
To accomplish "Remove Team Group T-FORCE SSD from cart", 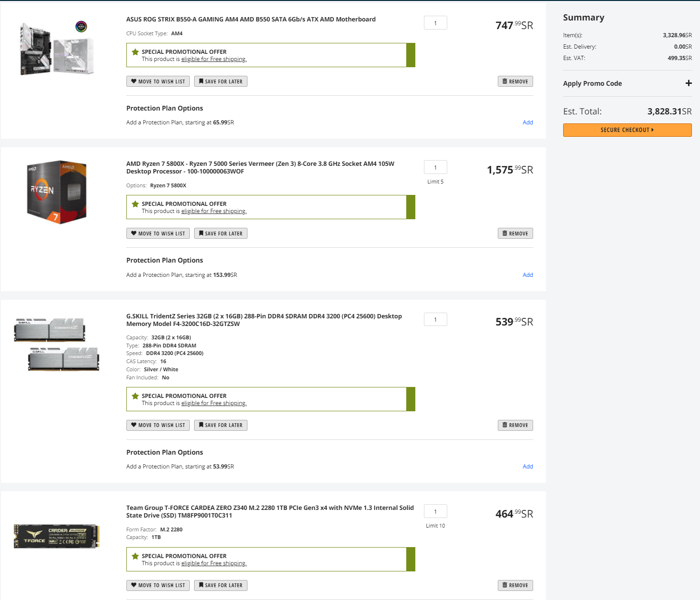I will pyautogui.click(x=515, y=585).
